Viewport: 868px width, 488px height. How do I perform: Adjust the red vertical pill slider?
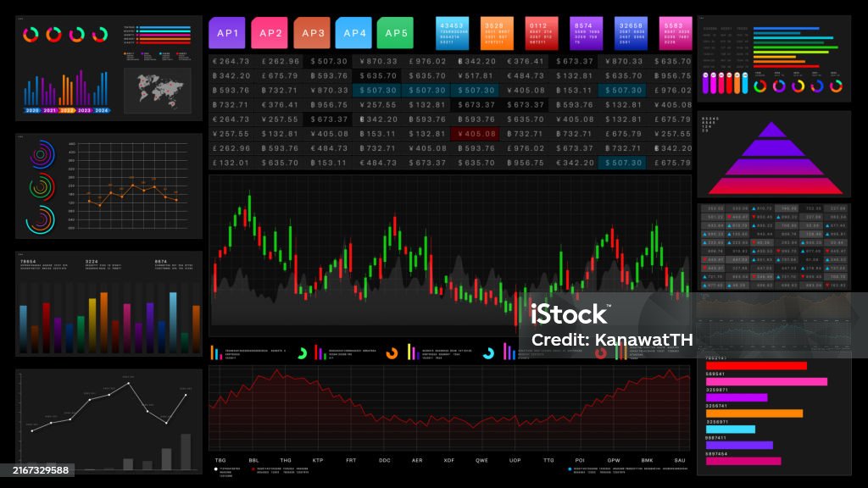click(729, 83)
